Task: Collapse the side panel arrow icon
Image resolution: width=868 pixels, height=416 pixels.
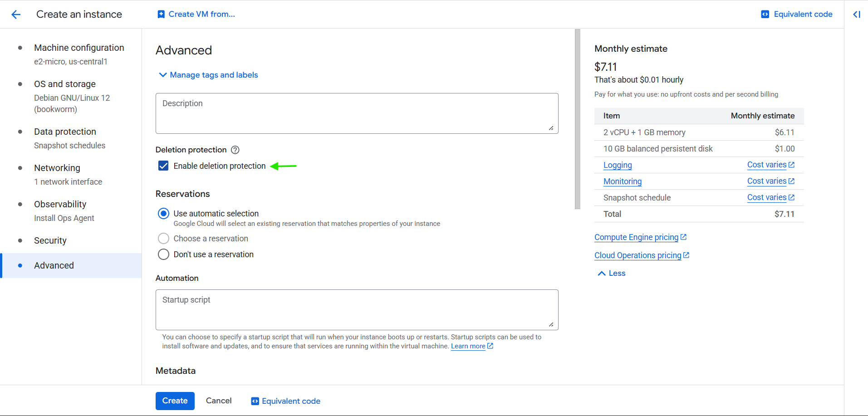Action: 856,15
